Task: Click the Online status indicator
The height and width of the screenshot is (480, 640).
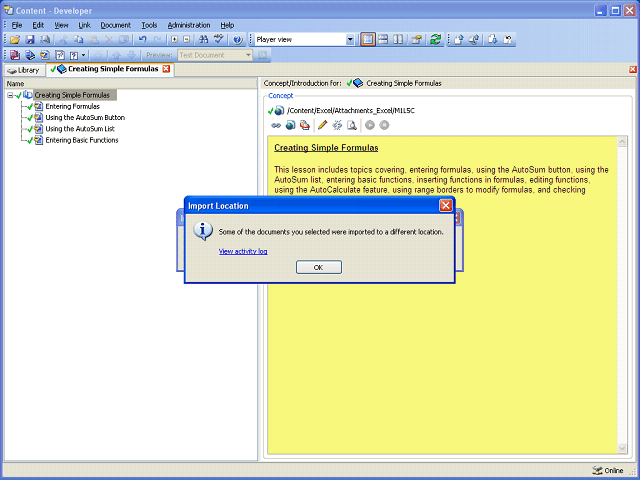Action: click(x=608, y=471)
